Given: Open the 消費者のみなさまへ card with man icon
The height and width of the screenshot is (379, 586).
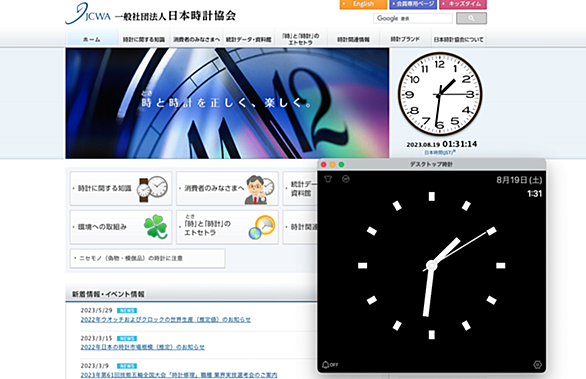Looking at the screenshot, I should [227, 188].
